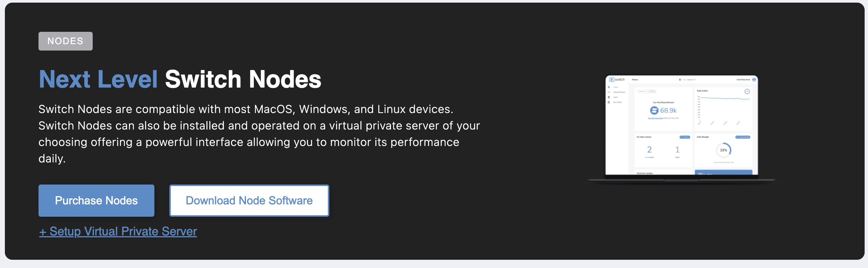
Task: Click the Rewards Deposited link under 68.9k
Action: coord(655,118)
